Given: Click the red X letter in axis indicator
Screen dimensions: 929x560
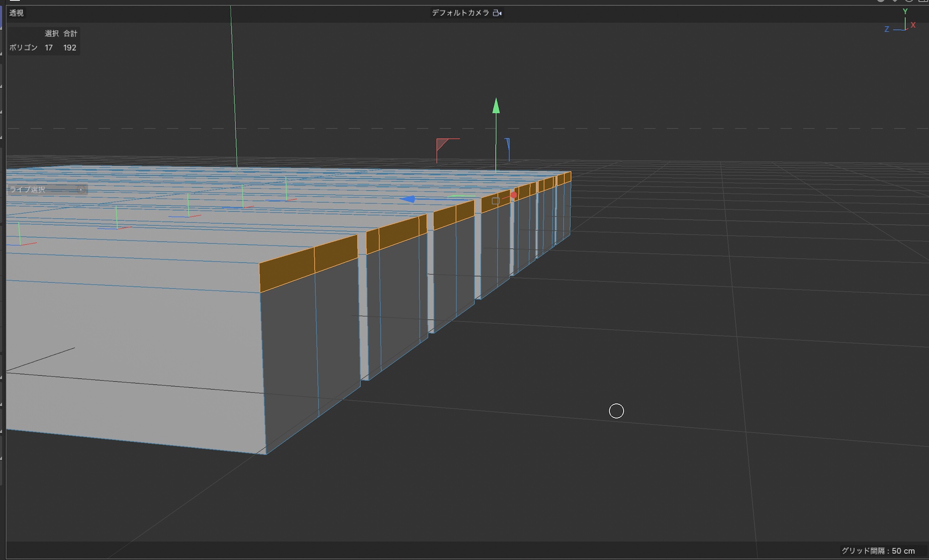Looking at the screenshot, I should tap(913, 25).
